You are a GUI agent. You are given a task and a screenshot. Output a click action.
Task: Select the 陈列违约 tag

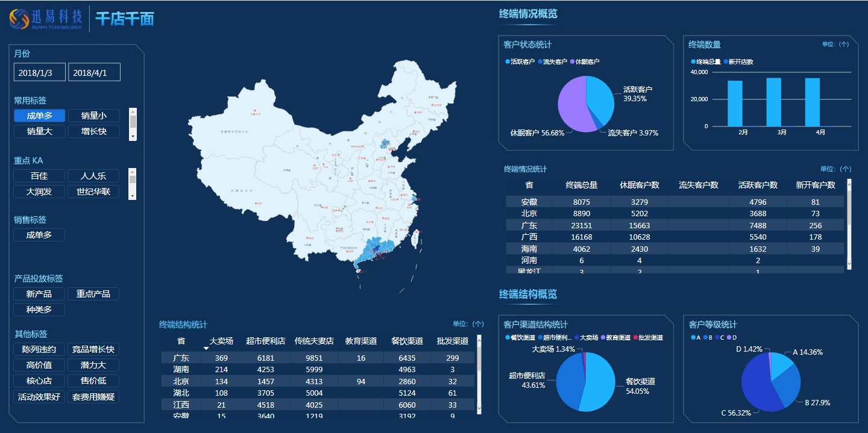tap(39, 349)
